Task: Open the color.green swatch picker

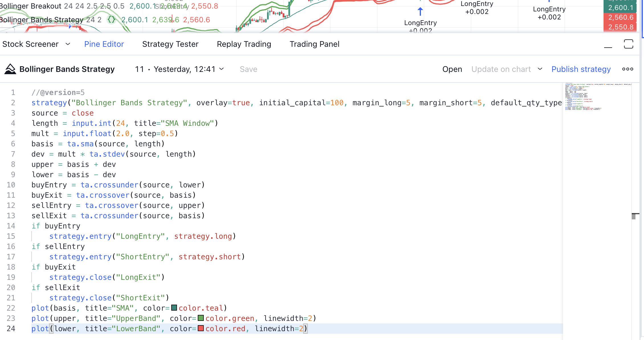Action: click(x=201, y=318)
